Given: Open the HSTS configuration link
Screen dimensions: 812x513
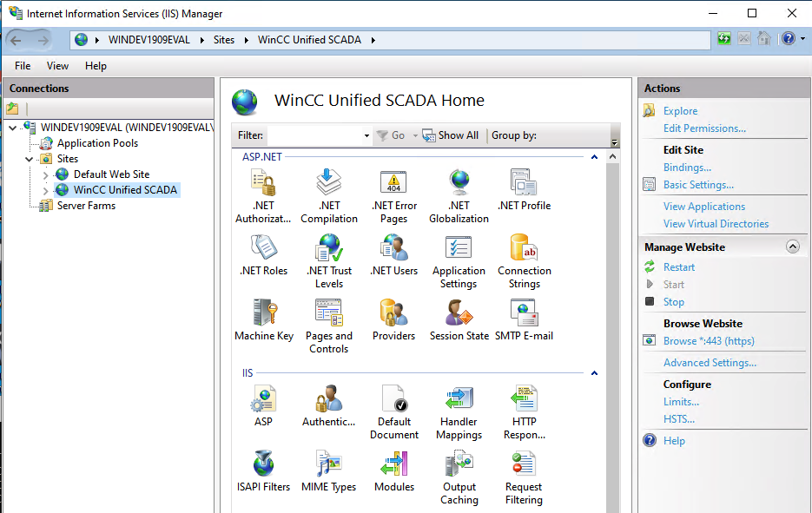Looking at the screenshot, I should 679,419.
